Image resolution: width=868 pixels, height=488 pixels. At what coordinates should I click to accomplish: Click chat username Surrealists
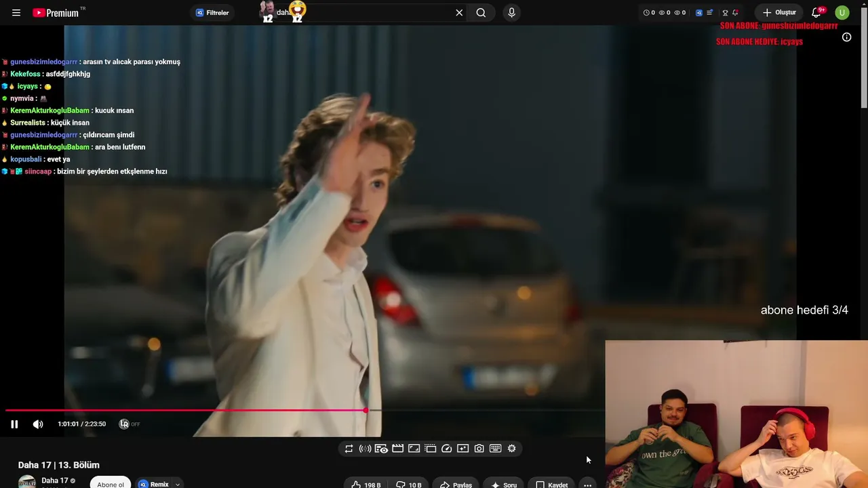28,123
